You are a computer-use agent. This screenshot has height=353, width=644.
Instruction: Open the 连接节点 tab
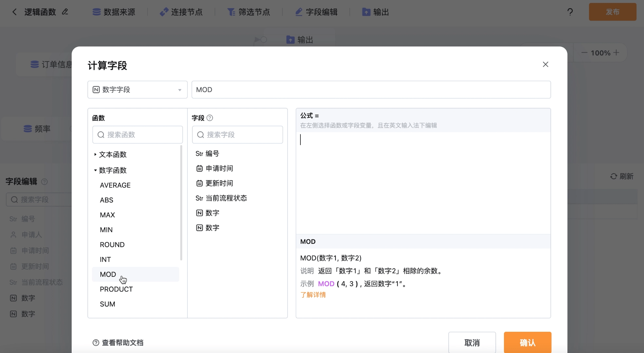181,12
